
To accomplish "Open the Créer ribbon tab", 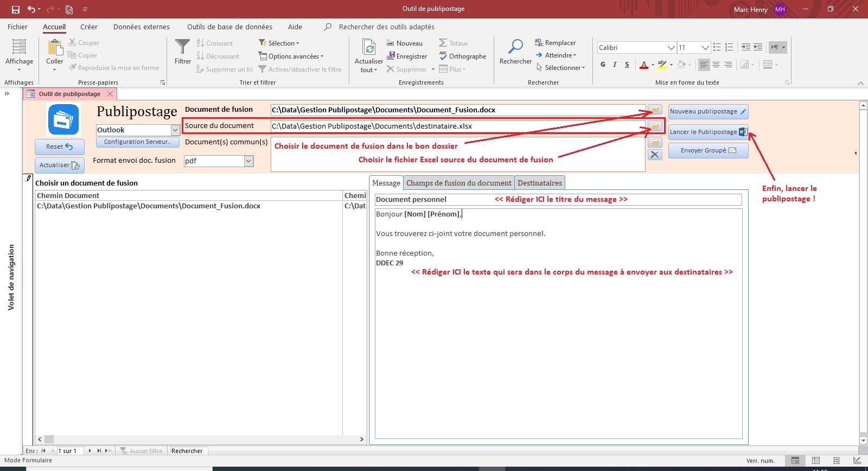I will (x=89, y=27).
